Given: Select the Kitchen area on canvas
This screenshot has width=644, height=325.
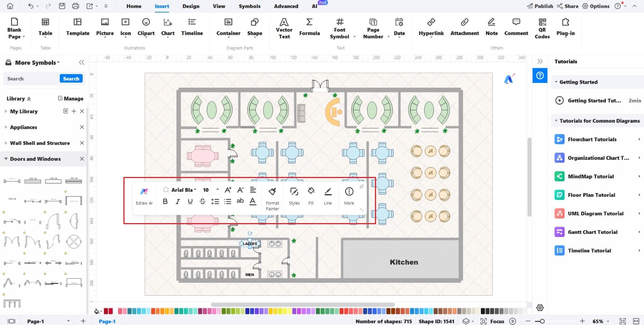Looking at the screenshot, I should point(401,259).
